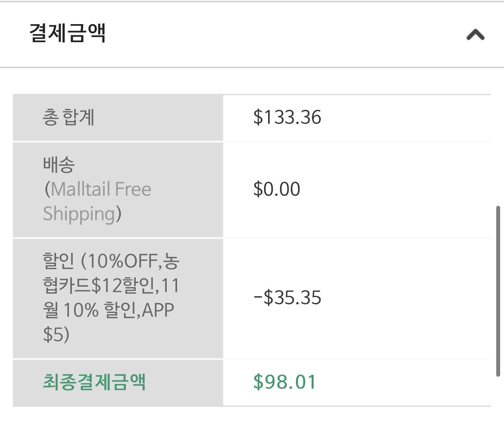The image size is (504, 440).
Task: Click the final payment row value cell
Action: click(357, 383)
